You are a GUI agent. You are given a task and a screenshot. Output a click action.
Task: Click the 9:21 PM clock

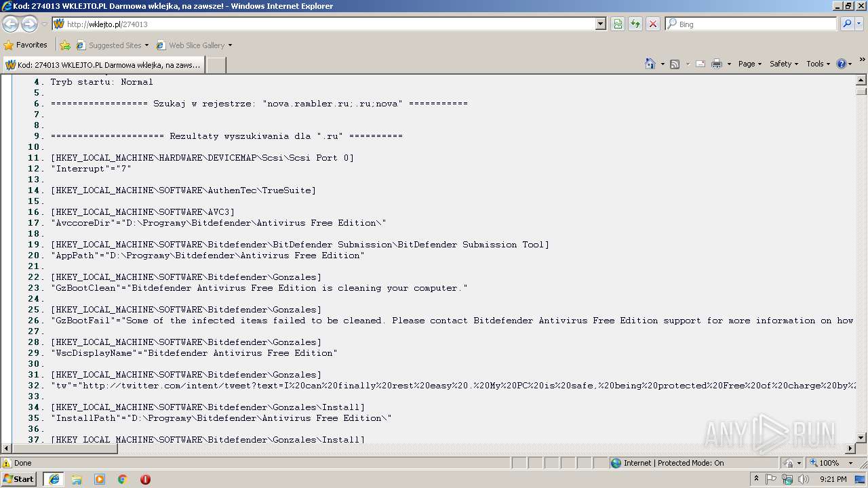pyautogui.click(x=833, y=479)
